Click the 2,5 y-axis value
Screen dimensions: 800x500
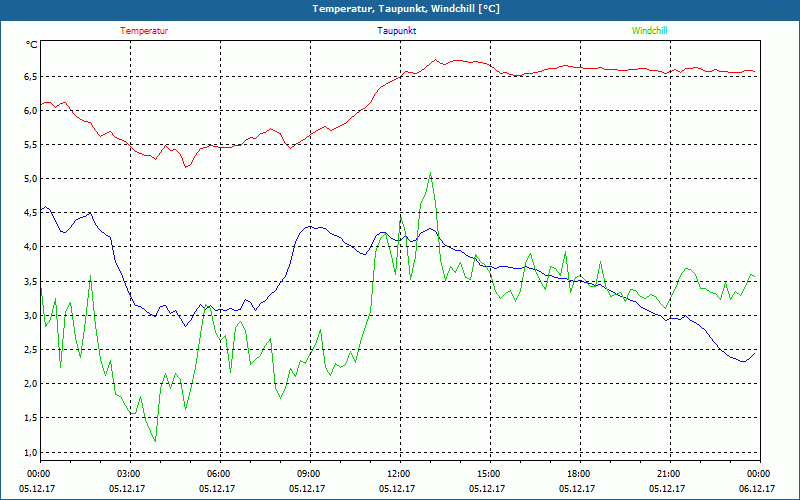click(31, 349)
